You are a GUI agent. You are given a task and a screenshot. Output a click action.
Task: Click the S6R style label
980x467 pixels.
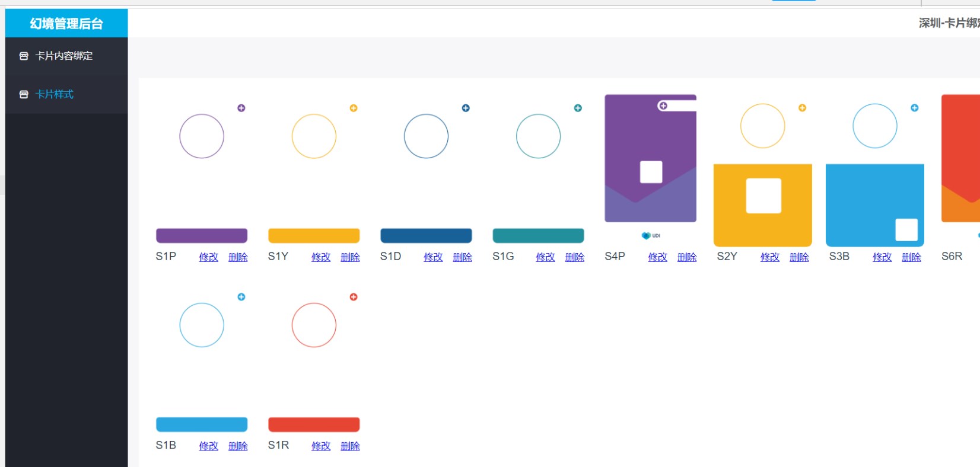(952, 256)
